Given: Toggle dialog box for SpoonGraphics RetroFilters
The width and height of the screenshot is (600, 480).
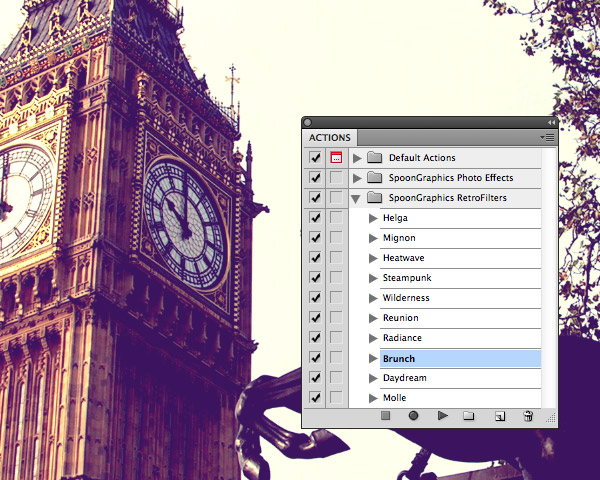Looking at the screenshot, I should (336, 198).
